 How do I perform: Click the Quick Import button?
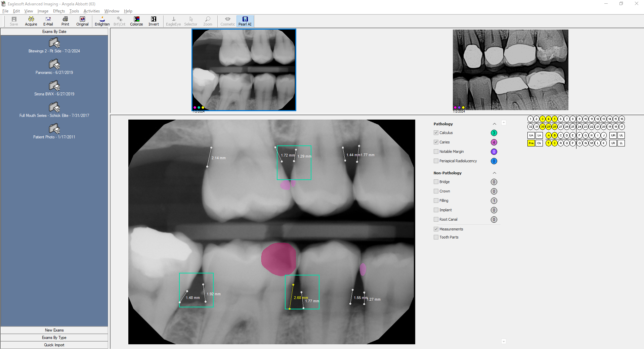click(x=54, y=345)
